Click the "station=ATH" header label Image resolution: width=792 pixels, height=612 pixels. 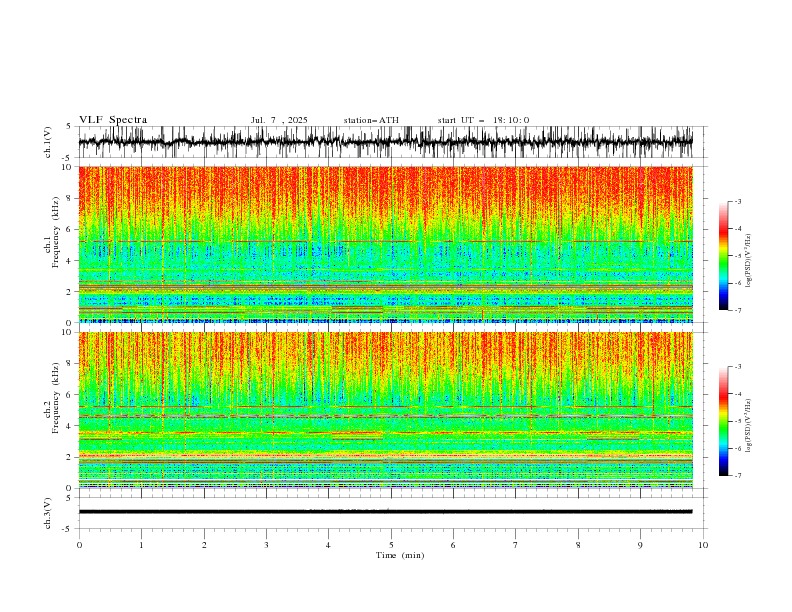(x=371, y=120)
